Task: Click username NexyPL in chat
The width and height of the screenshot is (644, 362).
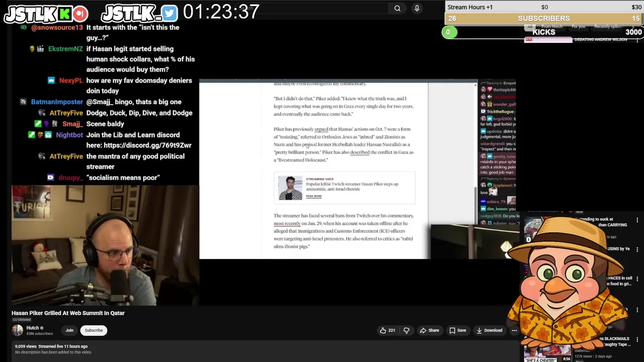Action: pos(70,80)
